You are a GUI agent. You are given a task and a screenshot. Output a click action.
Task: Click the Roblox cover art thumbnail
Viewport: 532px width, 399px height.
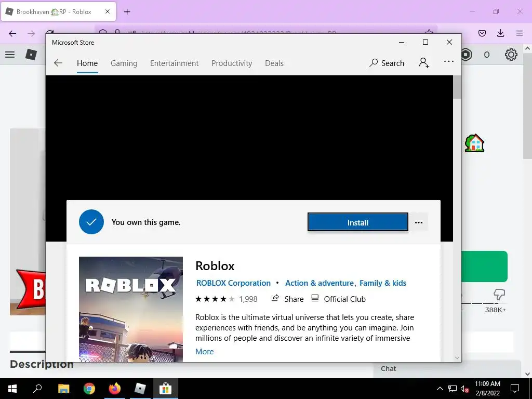[x=131, y=309]
